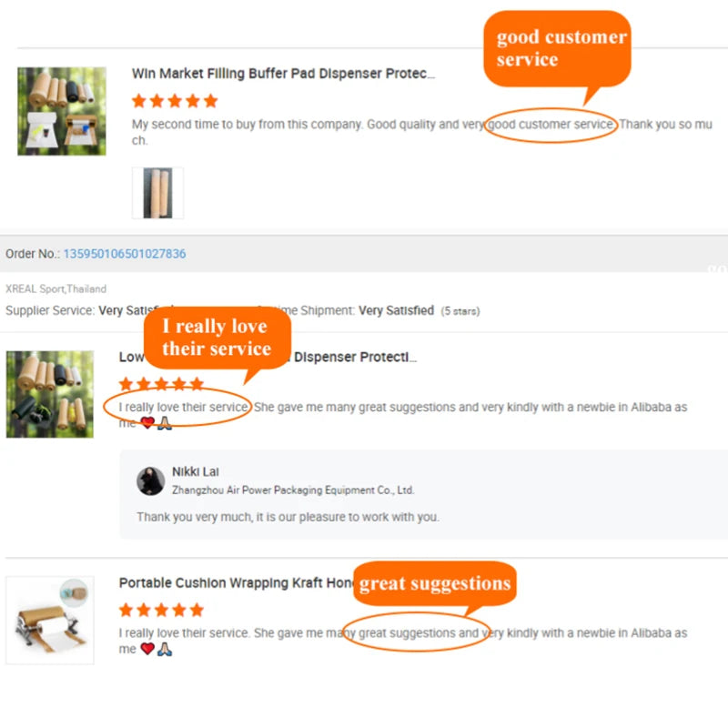Click the XREAL Sport, Thailand buyer label
The image size is (728, 728).
(x=56, y=288)
